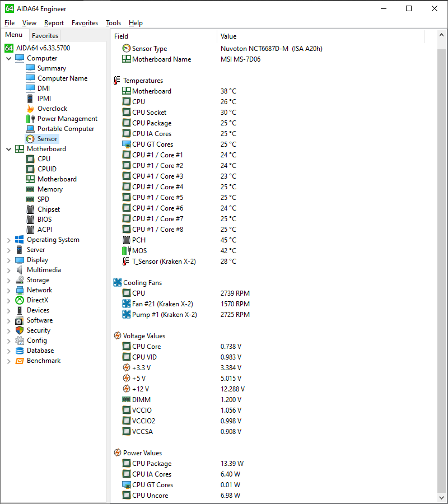
Task: Expand the Software node
Action: 8,320
